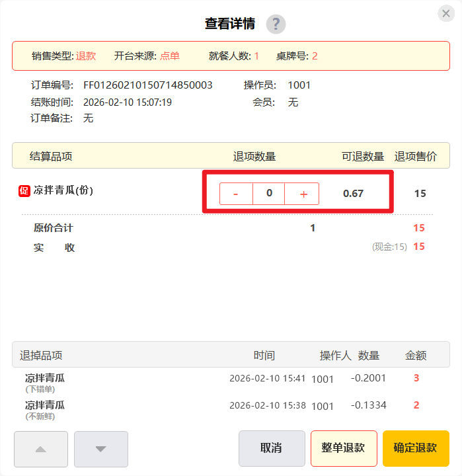Click the order number FF01260210150714850003
Screen dimensions: 462x476
coord(147,85)
